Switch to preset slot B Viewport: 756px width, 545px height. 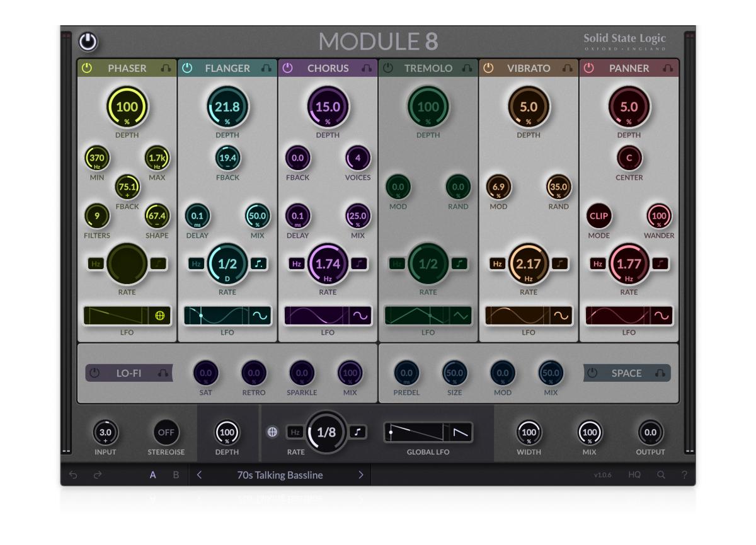pos(176,475)
